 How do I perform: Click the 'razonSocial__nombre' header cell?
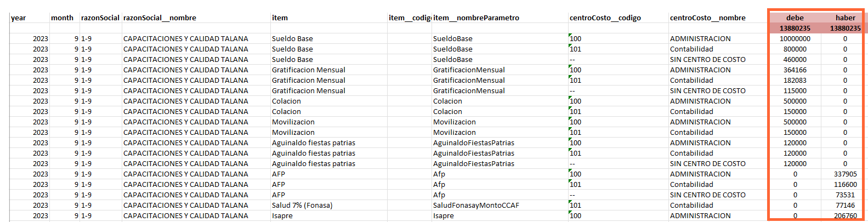[x=196, y=18]
